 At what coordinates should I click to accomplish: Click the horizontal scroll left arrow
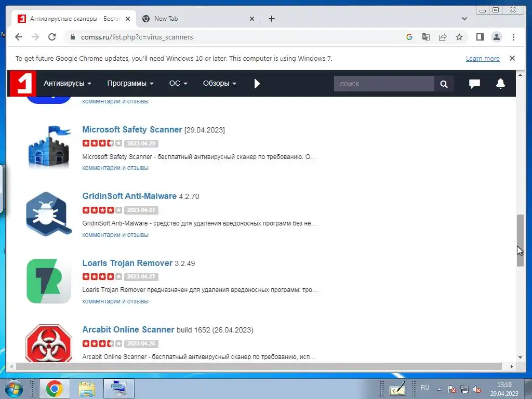[x=11, y=366]
